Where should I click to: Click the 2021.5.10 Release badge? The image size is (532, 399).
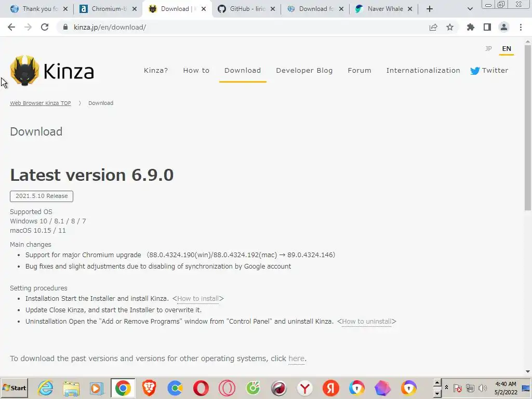point(42,196)
